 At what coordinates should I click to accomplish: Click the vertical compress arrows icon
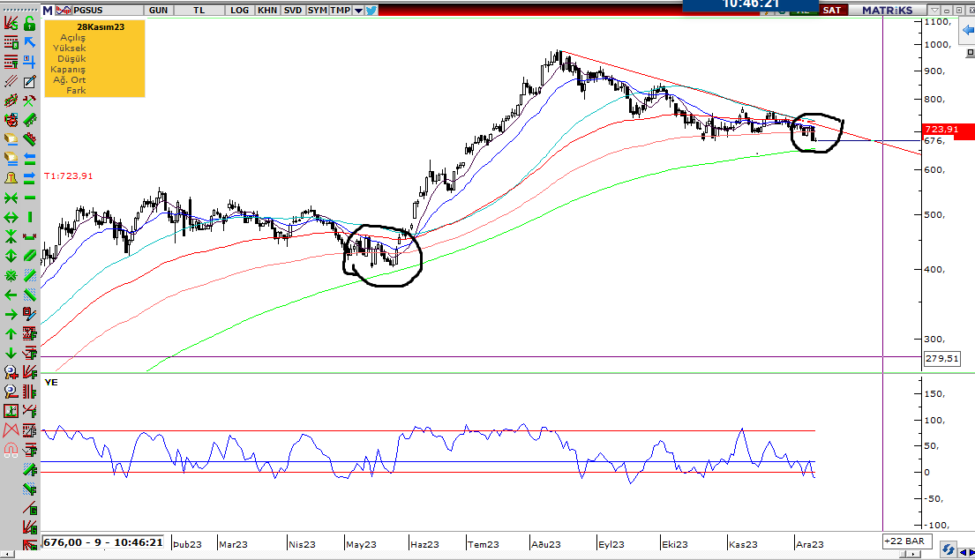pyautogui.click(x=11, y=236)
